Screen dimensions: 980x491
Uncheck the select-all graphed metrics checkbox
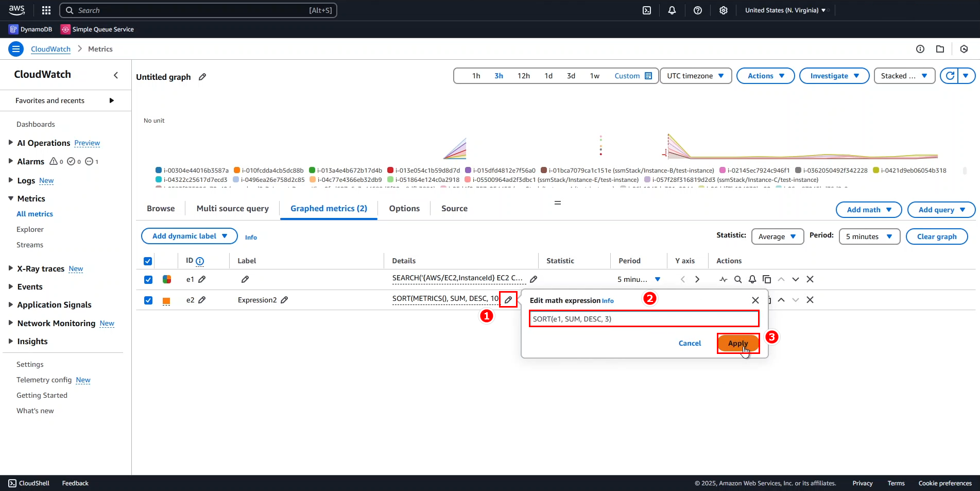click(147, 261)
